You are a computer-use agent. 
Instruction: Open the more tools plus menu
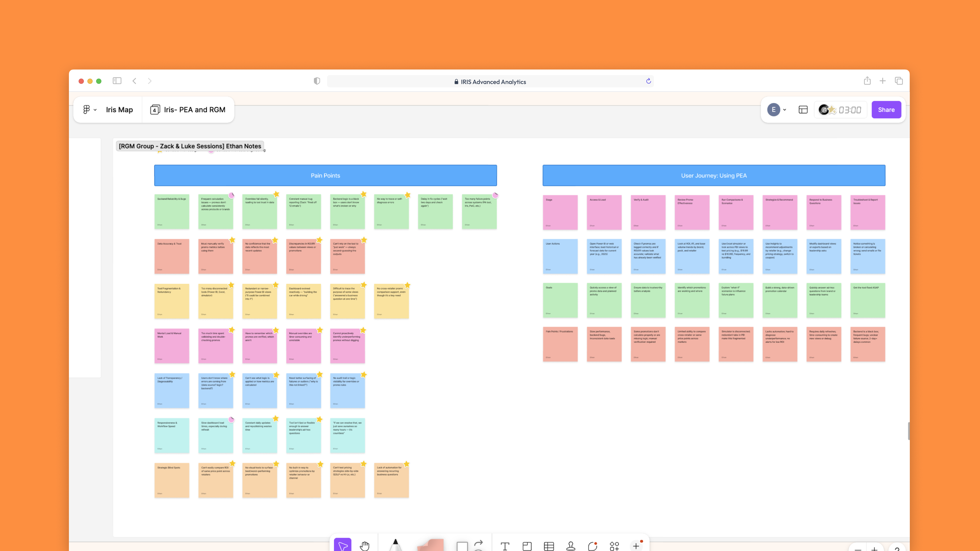[636, 546]
